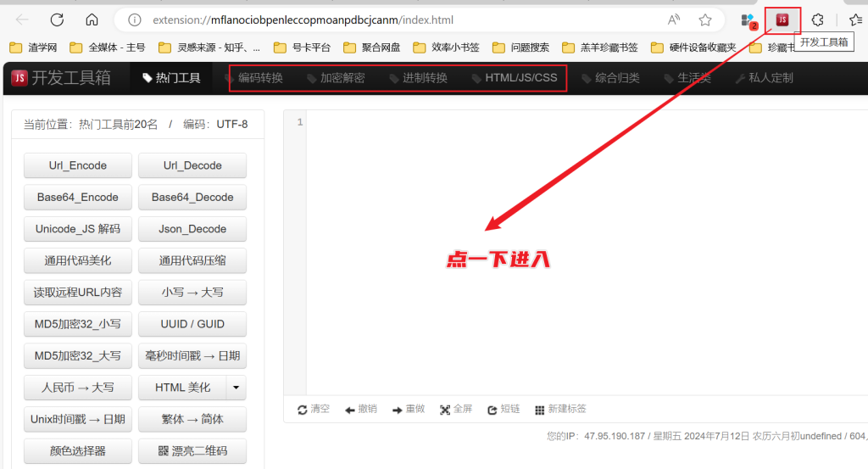Open the 漂亮二维码 QR tool
Viewport: 868px width, 469px height.
192,450
